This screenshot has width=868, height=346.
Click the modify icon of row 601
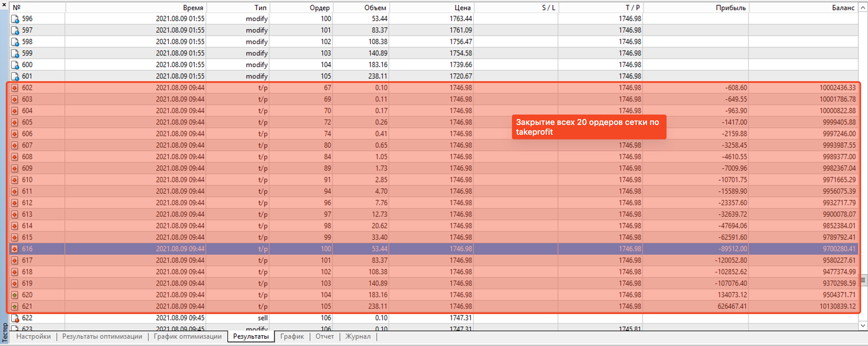click(15, 77)
